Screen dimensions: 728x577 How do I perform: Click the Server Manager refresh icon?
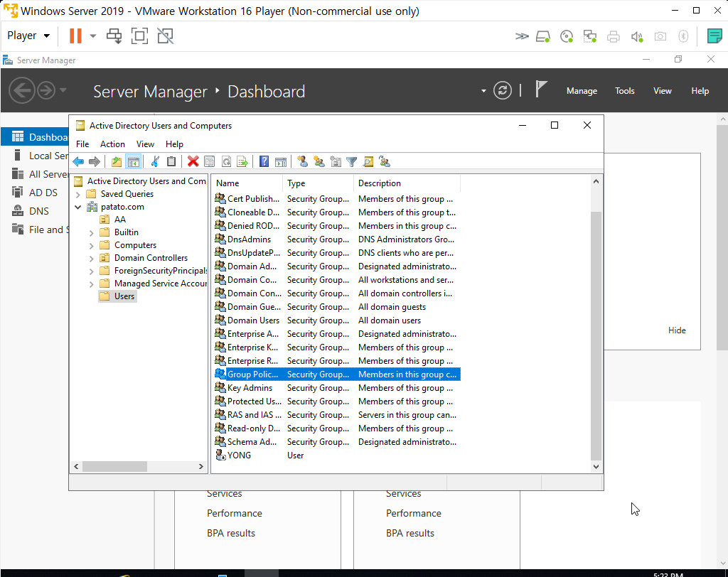click(x=503, y=90)
